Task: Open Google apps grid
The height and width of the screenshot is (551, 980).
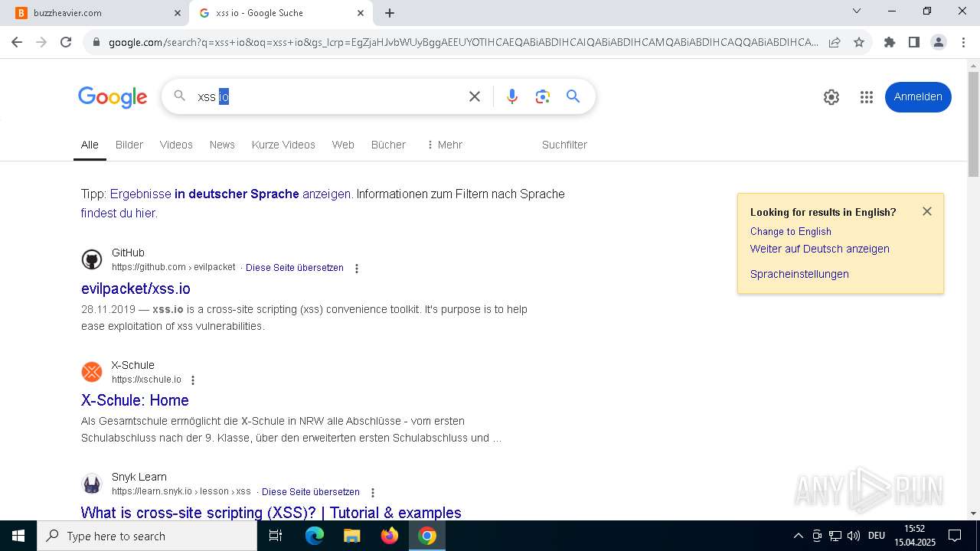Action: pyautogui.click(x=867, y=97)
